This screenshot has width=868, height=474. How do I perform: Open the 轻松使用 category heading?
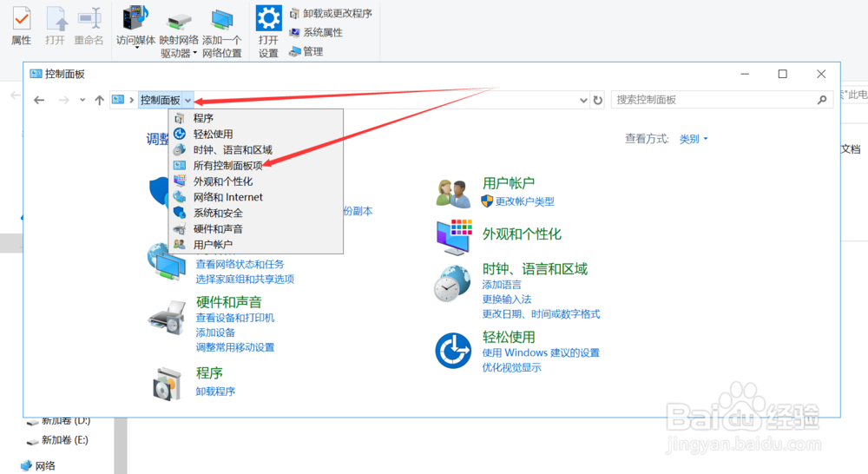(508, 337)
